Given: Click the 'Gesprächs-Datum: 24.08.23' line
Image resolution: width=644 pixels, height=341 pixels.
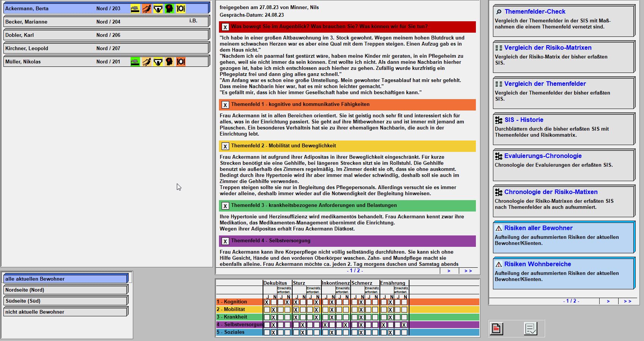Looking at the screenshot, I should (x=252, y=15).
